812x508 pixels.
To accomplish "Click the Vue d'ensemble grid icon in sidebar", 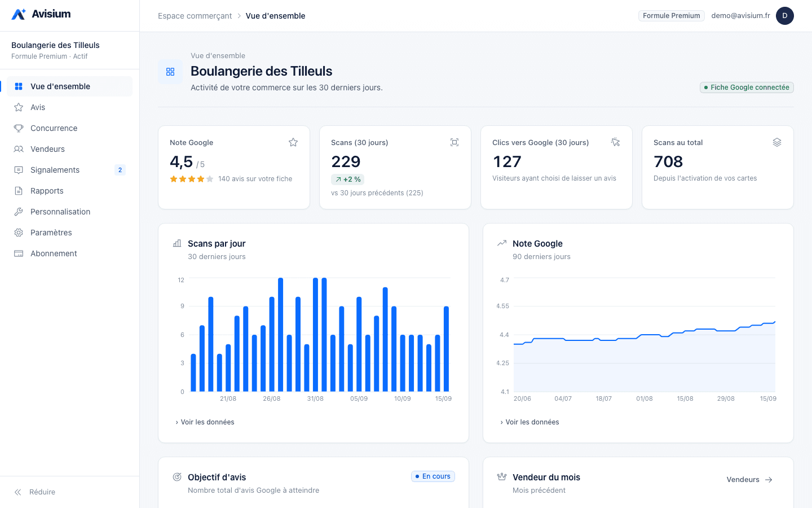I will [19, 86].
